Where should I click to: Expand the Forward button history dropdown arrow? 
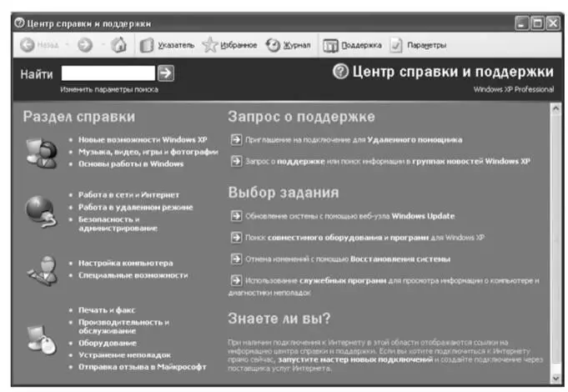(103, 45)
